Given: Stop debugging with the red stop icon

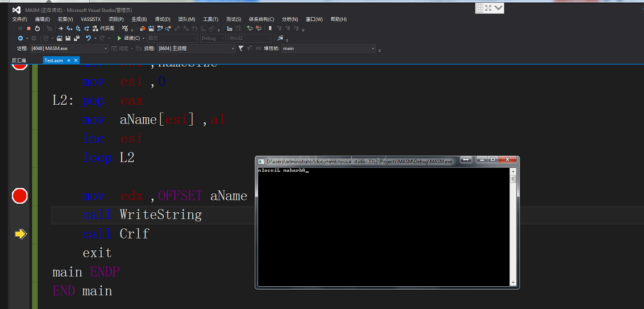Looking at the screenshot, I should (x=29, y=28).
